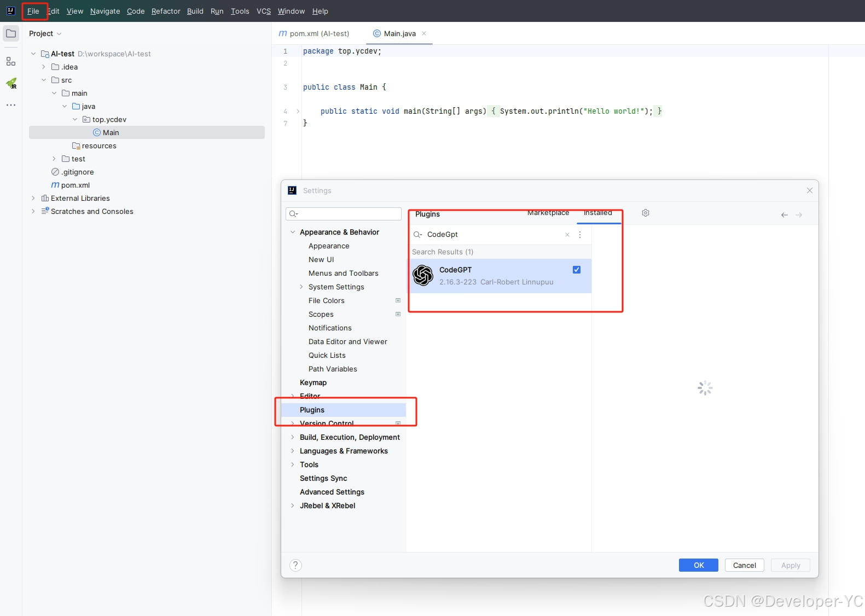Open the Structure tool window icon
This screenshot has width=865, height=616.
pos(11,61)
